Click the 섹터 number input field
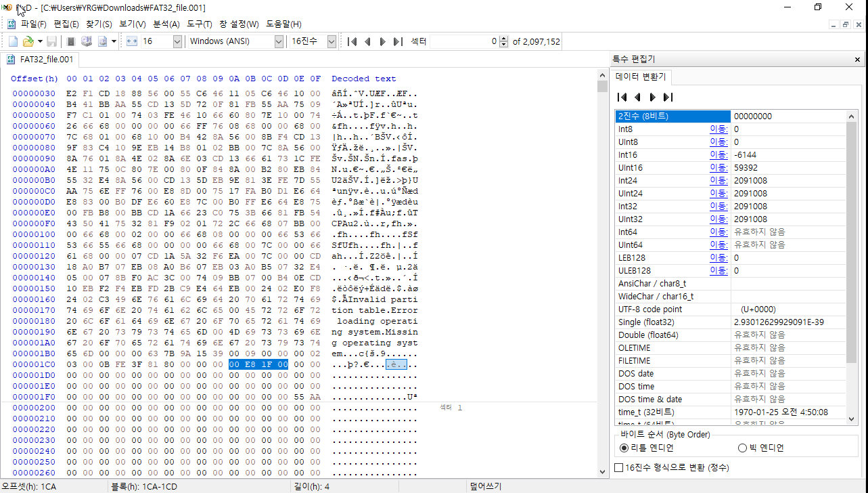Screen dimensions: 868x493 pyautogui.click(x=464, y=41)
